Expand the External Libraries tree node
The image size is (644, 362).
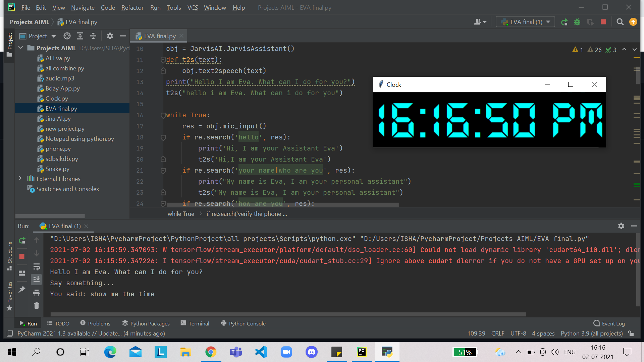pos(20,179)
